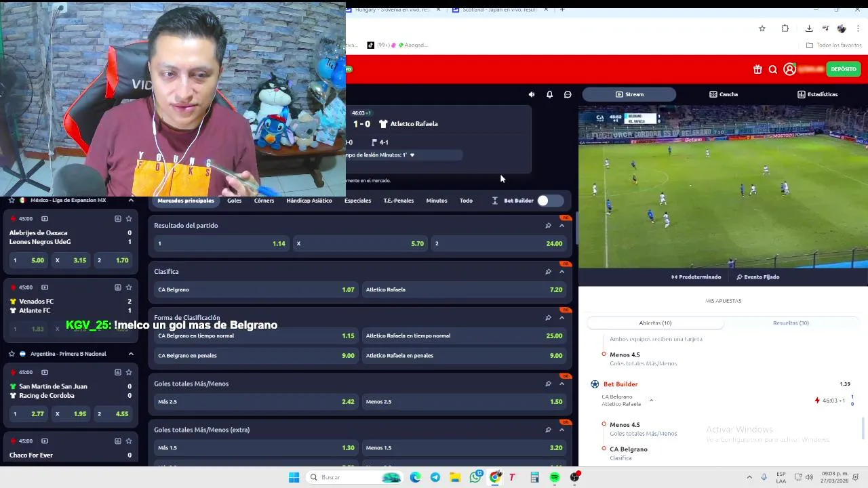Screen dimensions: 868x488
Task: Collapse Goles totales Más/Menos (extra) section
Action: tap(561, 430)
